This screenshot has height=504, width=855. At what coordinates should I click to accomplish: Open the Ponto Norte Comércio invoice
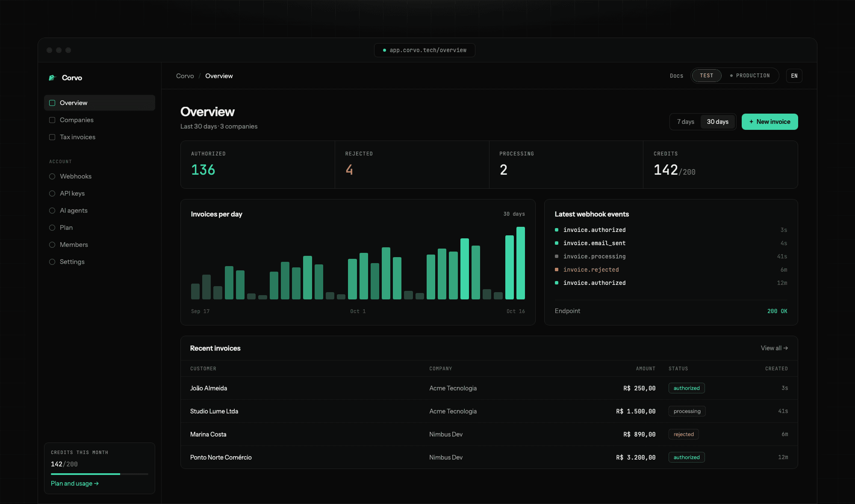point(489,457)
